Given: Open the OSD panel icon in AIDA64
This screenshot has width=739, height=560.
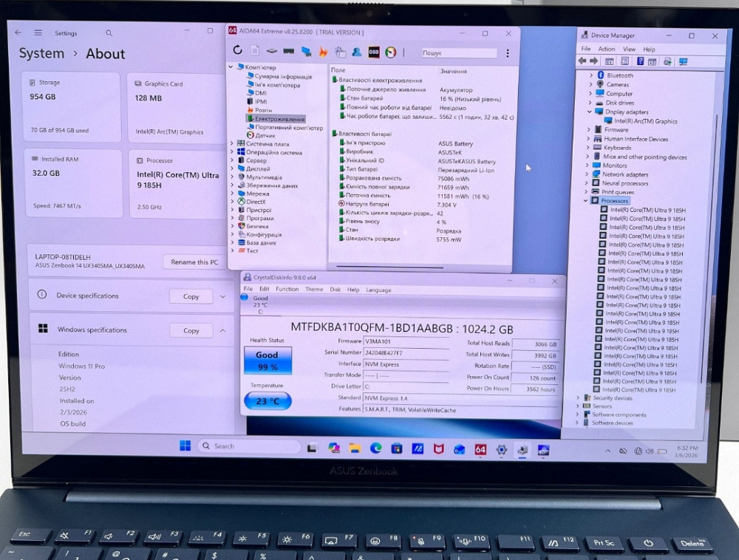Looking at the screenshot, I should tap(374, 52).
